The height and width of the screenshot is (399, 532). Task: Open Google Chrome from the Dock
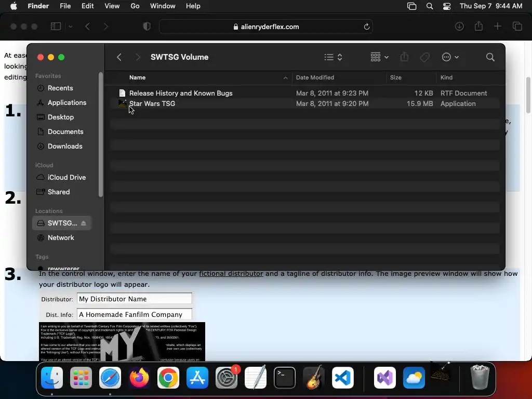[168, 378]
